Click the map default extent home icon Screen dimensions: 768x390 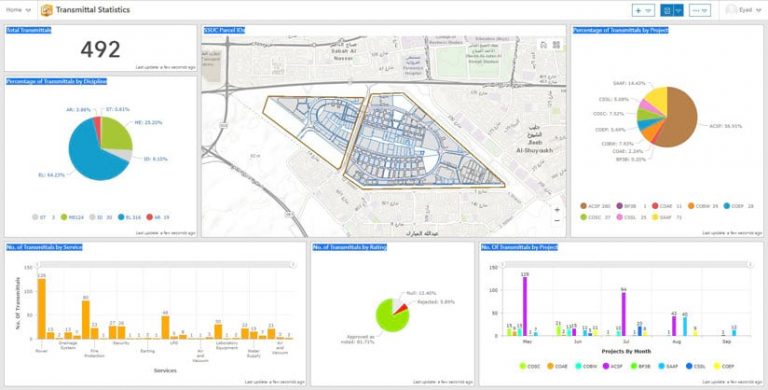tap(543, 45)
